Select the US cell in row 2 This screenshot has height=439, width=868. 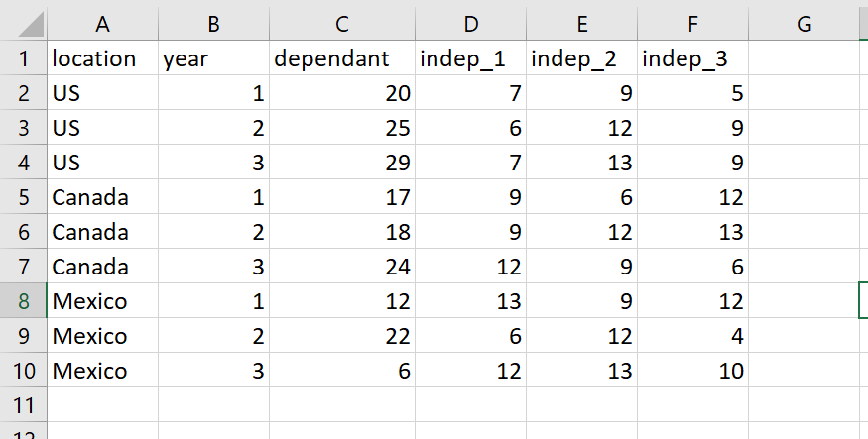tap(102, 93)
